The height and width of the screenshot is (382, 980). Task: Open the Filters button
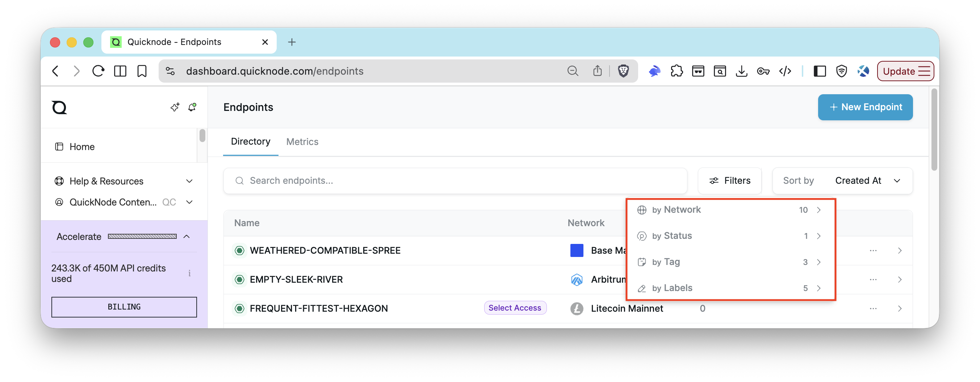[x=730, y=180]
